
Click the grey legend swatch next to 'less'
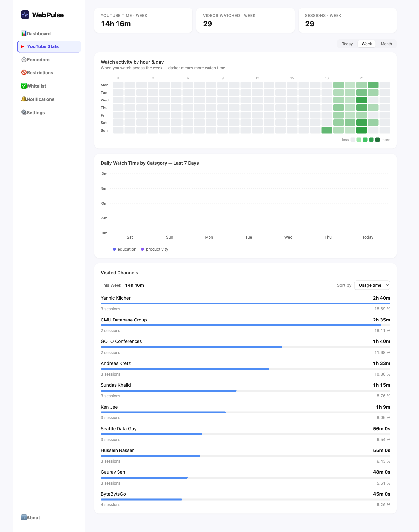[353, 140]
